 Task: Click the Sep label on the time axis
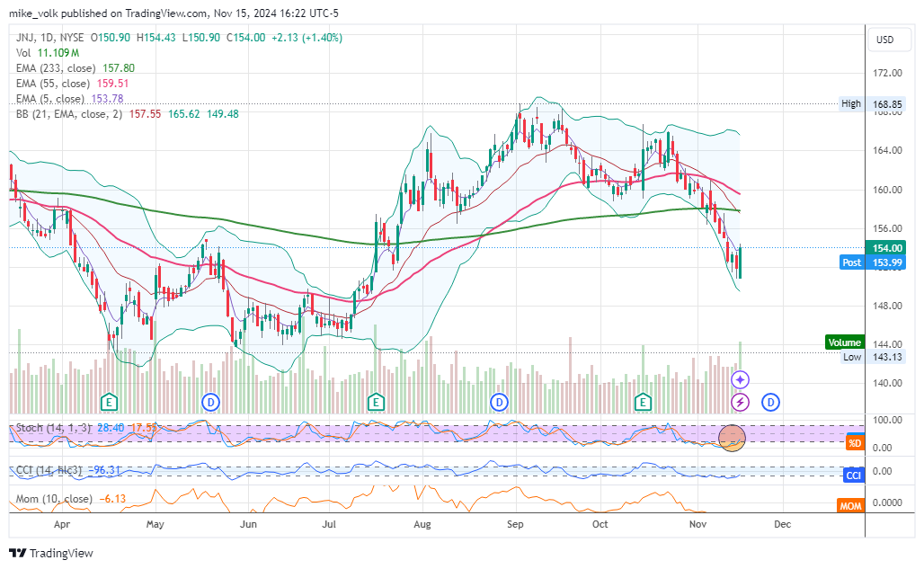coord(515,524)
